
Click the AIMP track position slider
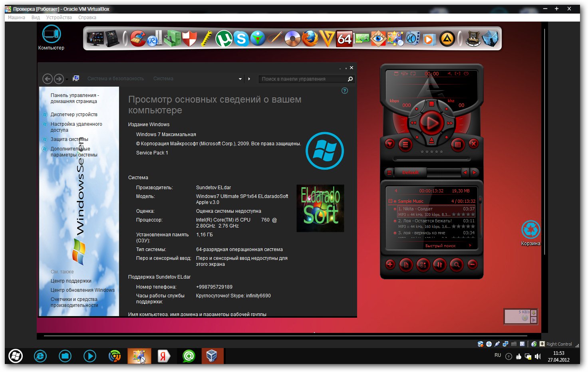pos(431,159)
